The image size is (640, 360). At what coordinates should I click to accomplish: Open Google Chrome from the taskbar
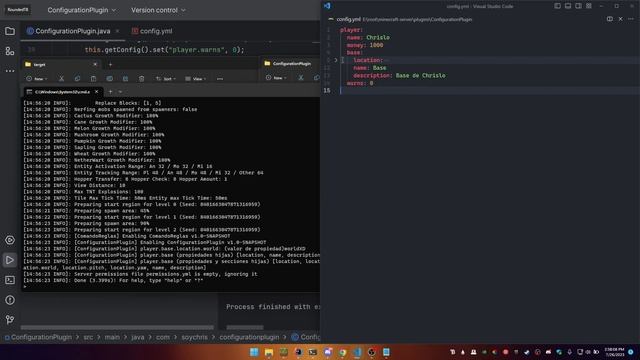tap(342, 352)
